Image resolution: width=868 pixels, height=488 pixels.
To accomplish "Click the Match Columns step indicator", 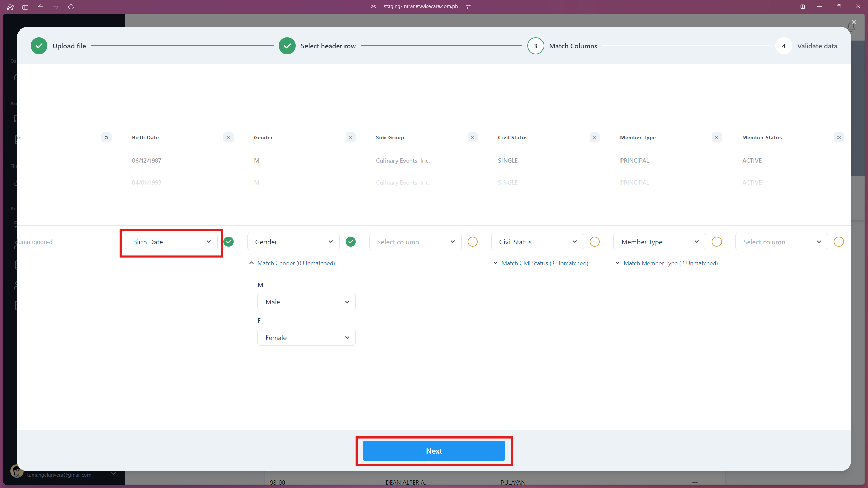I will (x=535, y=46).
